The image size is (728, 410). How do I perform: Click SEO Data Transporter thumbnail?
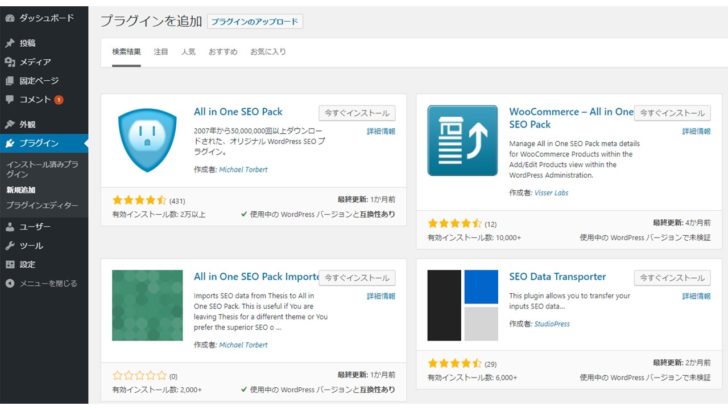pyautogui.click(x=462, y=306)
